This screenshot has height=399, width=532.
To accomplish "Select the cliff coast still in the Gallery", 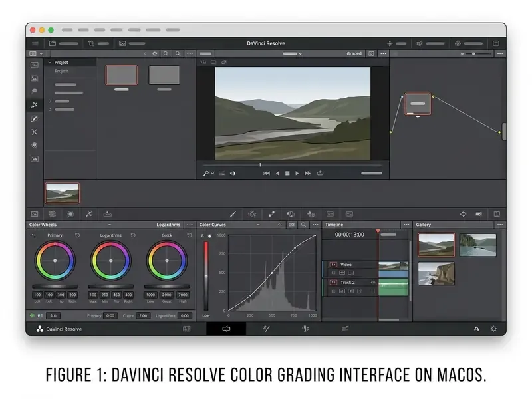I will (436, 273).
